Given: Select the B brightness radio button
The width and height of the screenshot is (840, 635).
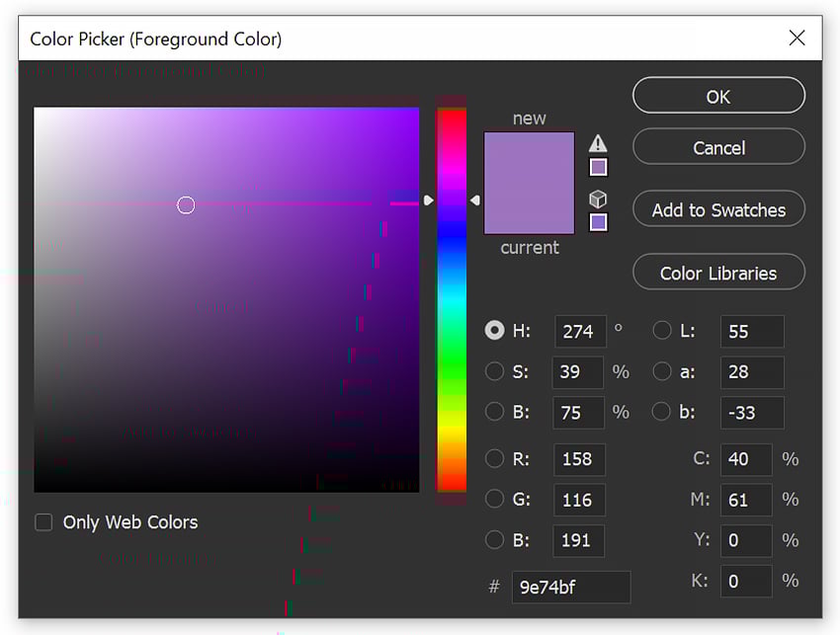Looking at the screenshot, I should (495, 413).
